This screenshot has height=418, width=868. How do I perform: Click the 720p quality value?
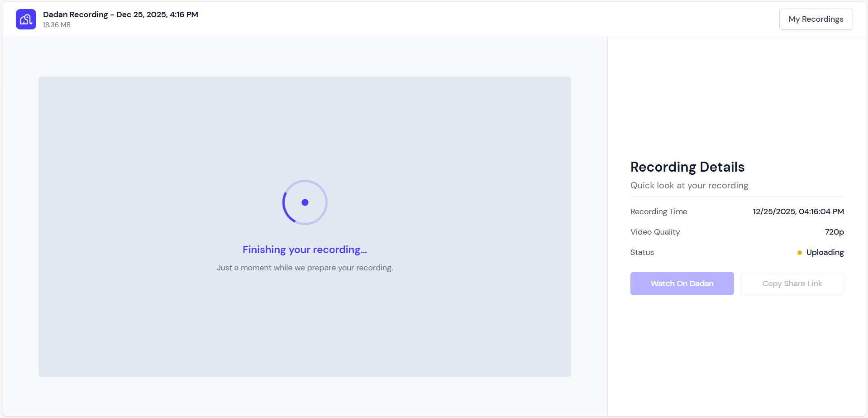click(x=834, y=232)
